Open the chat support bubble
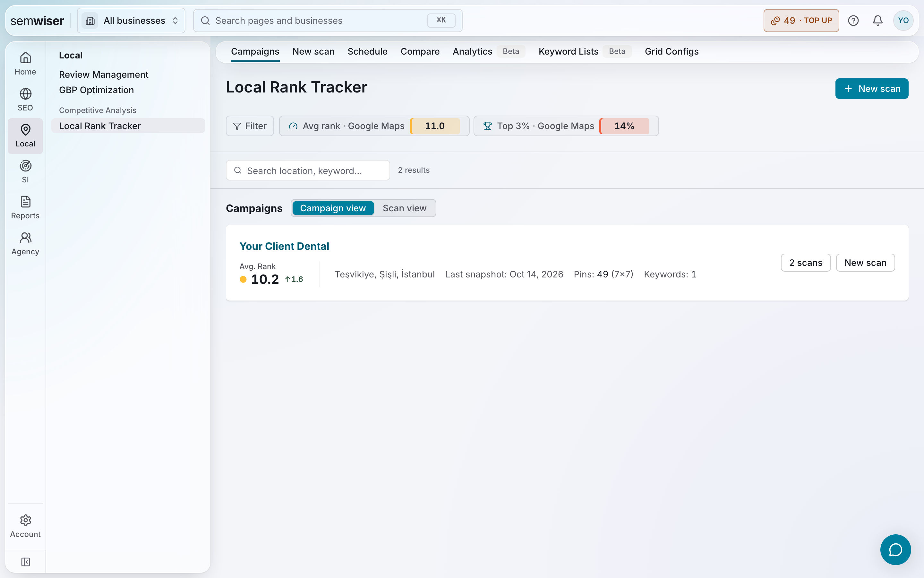 click(895, 550)
